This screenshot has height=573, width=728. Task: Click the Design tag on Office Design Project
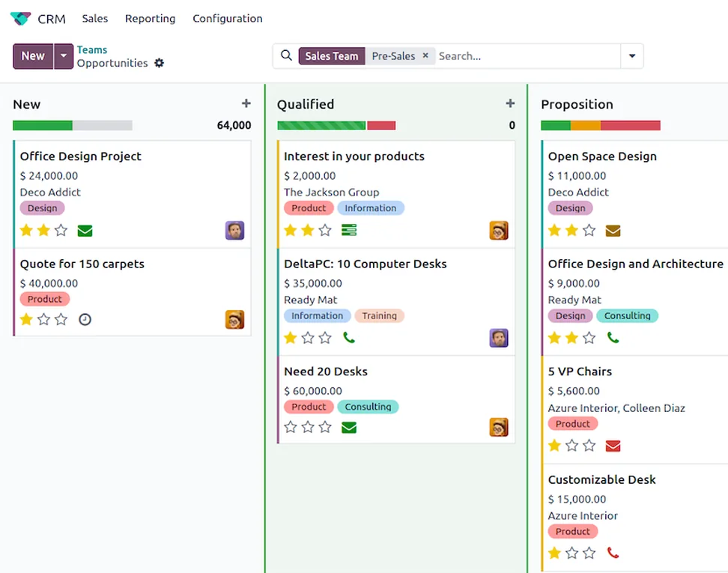pyautogui.click(x=42, y=208)
